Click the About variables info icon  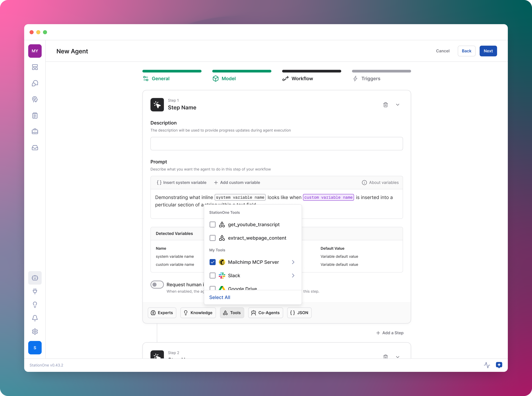364,182
